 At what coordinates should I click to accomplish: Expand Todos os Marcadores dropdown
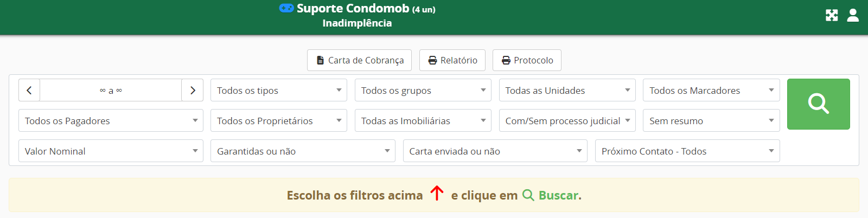tap(711, 91)
